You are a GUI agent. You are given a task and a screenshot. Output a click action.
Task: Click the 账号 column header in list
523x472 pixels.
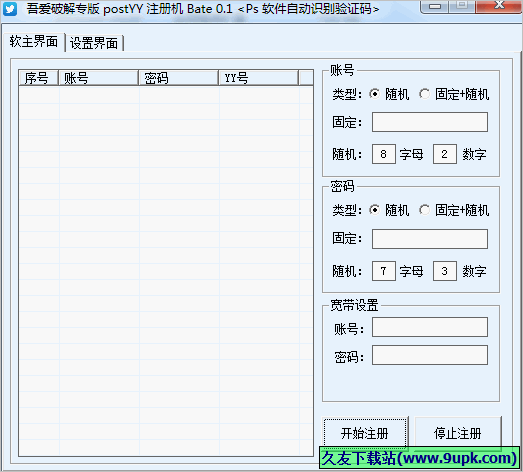click(x=98, y=78)
